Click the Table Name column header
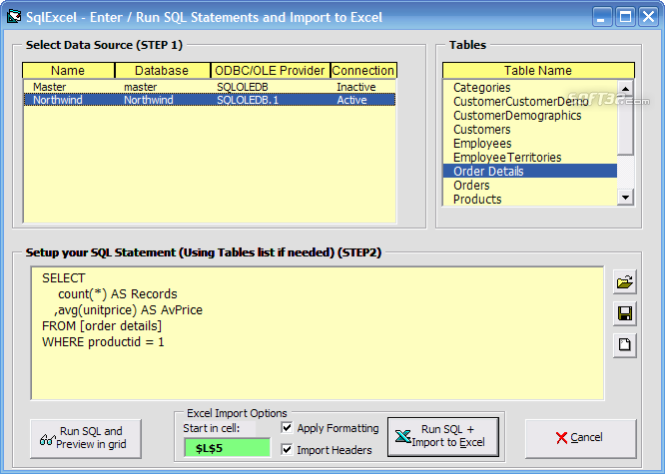 point(538,70)
